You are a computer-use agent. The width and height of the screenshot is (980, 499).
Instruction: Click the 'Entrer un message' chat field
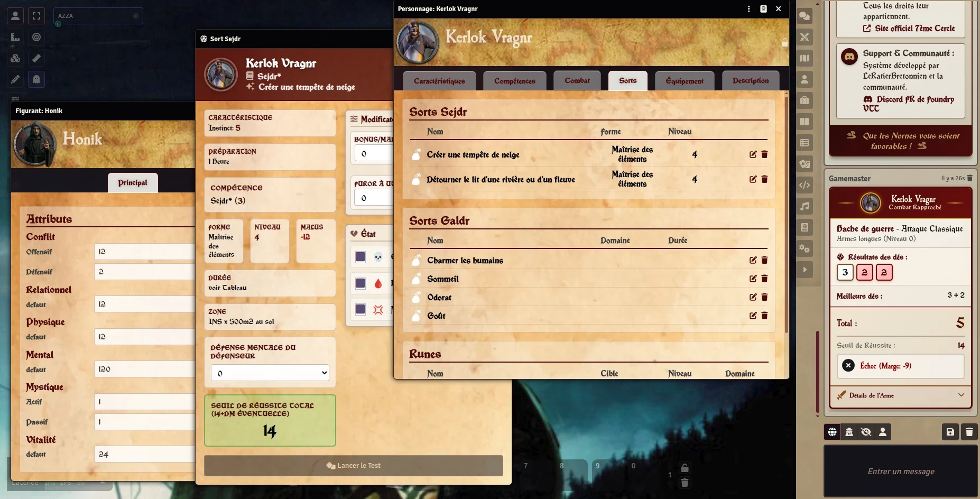[x=901, y=471]
